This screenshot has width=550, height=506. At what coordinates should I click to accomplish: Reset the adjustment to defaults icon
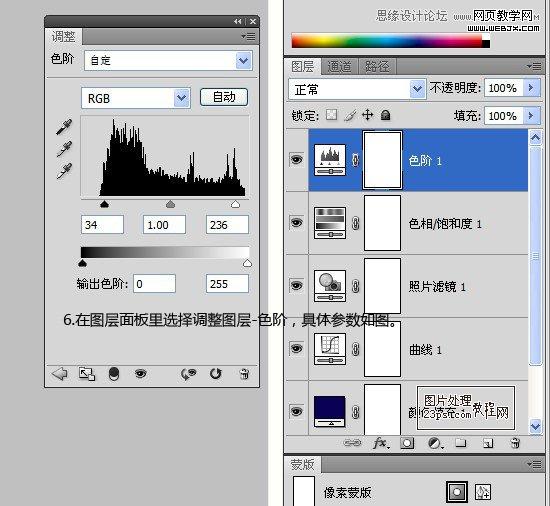point(215,374)
